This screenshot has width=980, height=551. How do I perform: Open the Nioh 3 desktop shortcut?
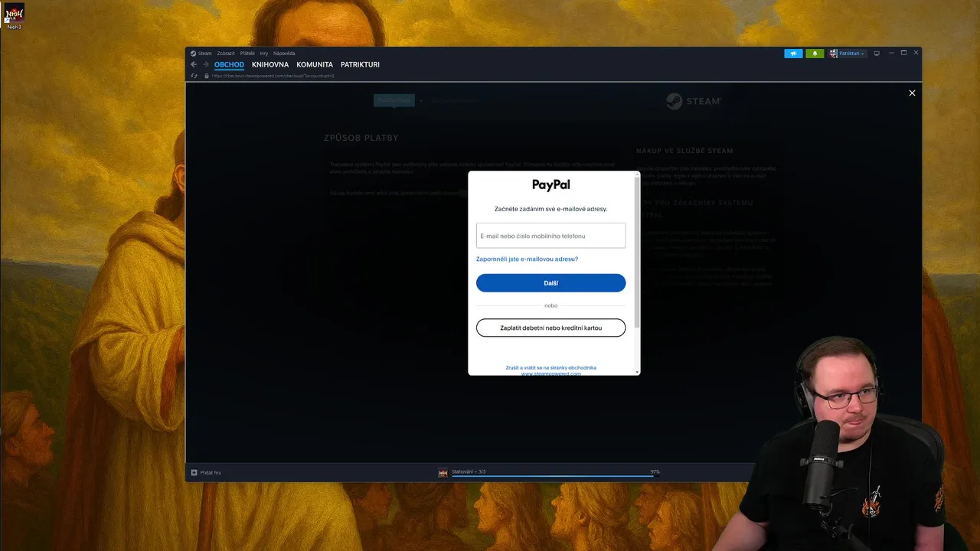coord(15,16)
